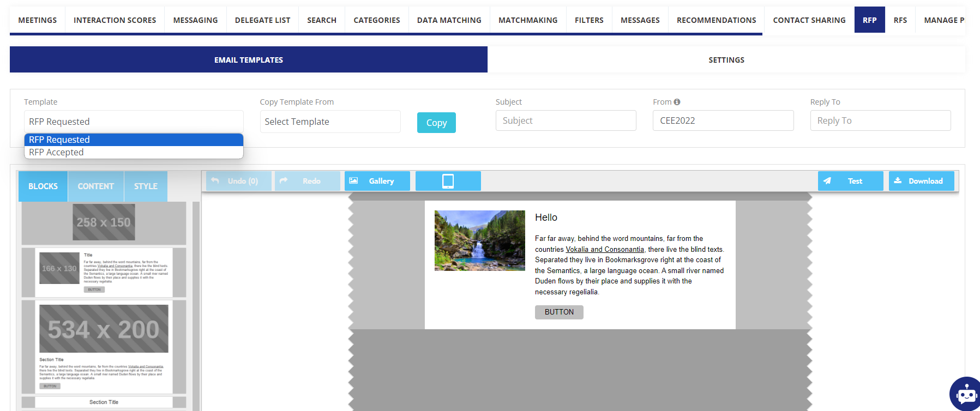980x411 pixels.
Task: Select the 534 x 200 image block
Action: click(104, 329)
